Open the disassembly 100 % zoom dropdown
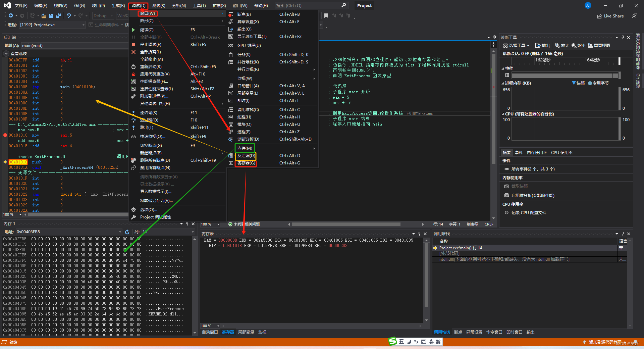The image size is (644, 349). coord(20,214)
